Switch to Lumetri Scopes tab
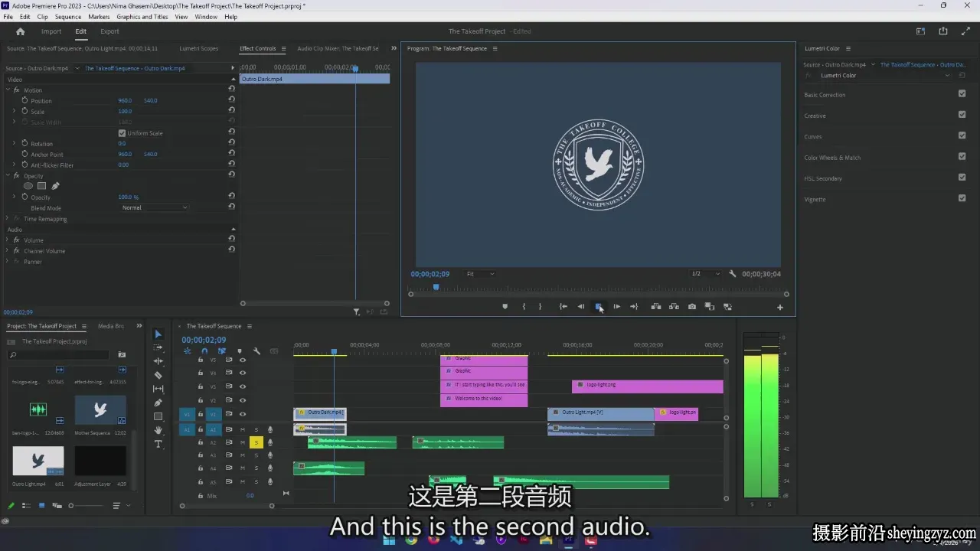This screenshot has width=980, height=551. [198, 48]
